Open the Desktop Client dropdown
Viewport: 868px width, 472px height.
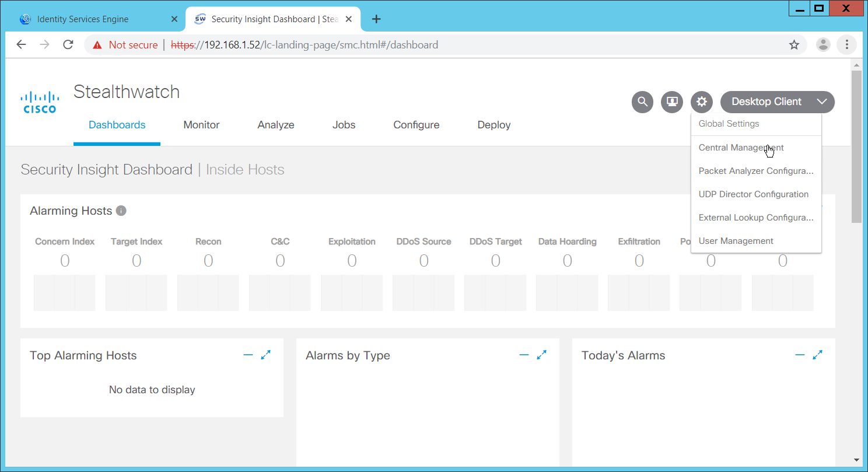[777, 102]
